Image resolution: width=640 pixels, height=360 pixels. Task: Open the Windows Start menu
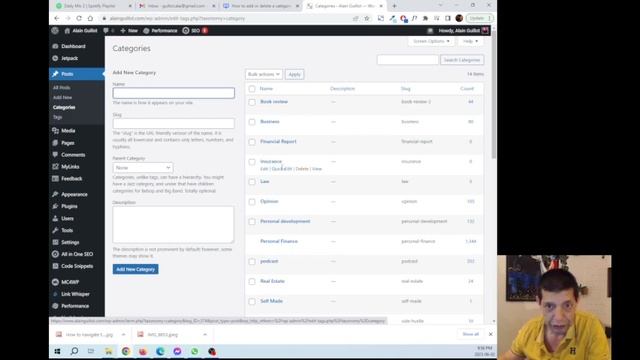coord(57,351)
